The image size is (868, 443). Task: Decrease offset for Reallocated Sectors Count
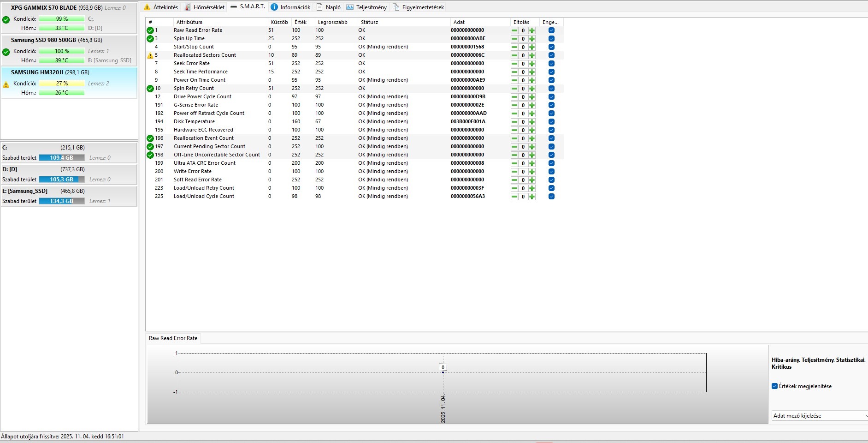click(x=514, y=55)
